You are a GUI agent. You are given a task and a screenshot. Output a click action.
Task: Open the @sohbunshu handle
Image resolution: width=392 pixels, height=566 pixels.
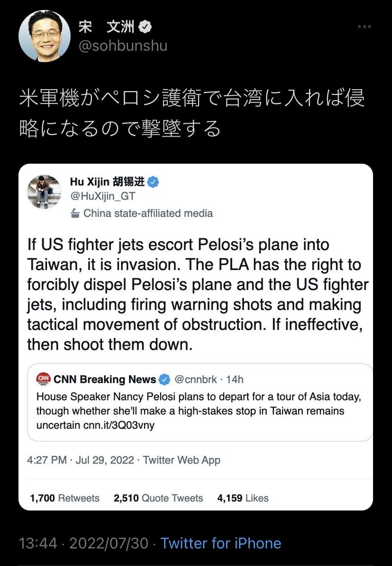click(122, 46)
